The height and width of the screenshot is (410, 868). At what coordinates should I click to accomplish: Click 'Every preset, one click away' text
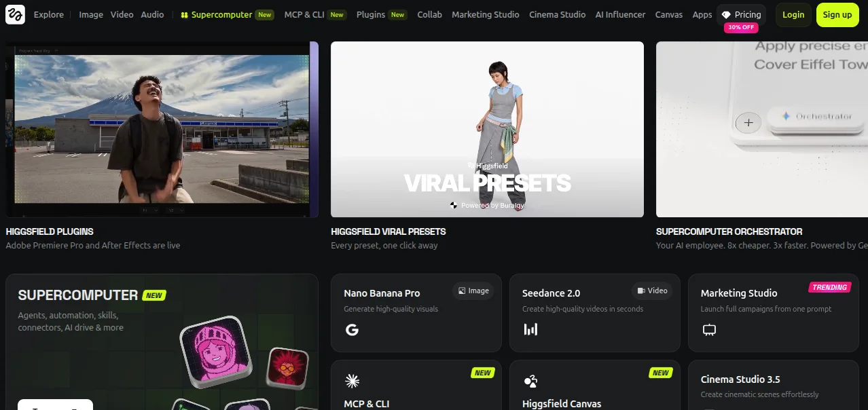pos(384,246)
